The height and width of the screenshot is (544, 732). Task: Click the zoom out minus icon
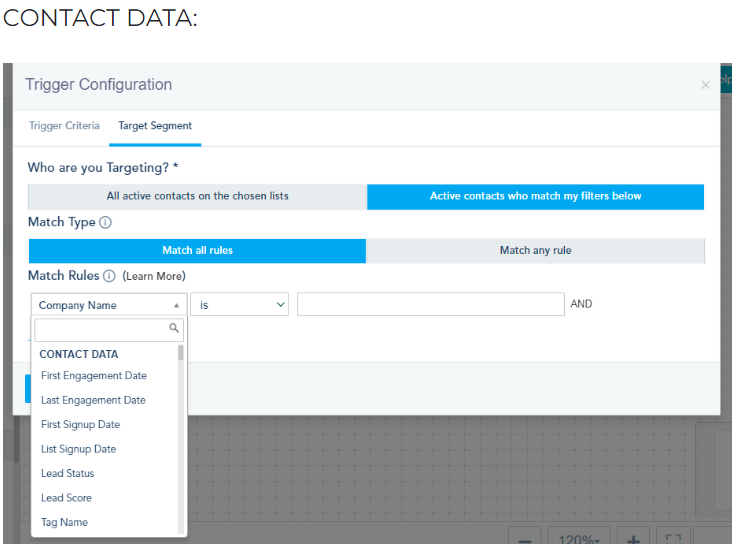pyautogui.click(x=525, y=538)
